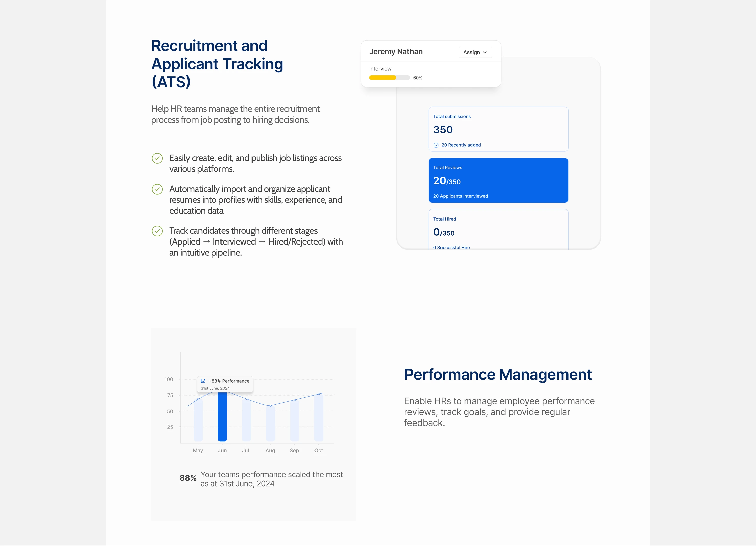
Task: Click the "20 Recently added" text
Action: click(x=461, y=145)
